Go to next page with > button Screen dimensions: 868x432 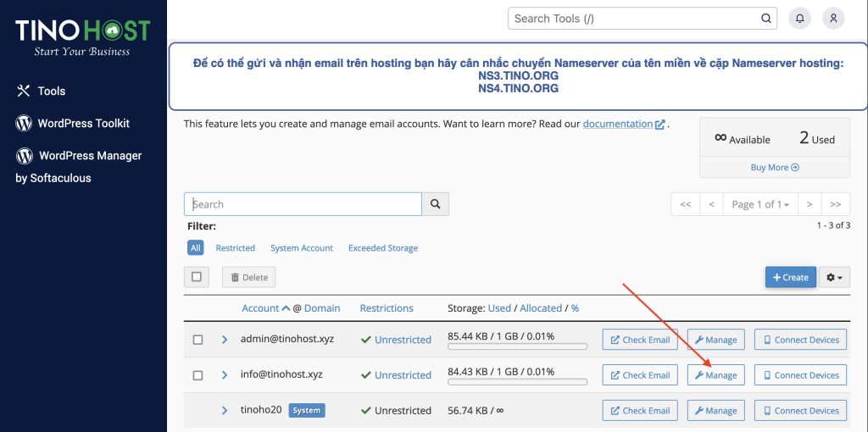coord(810,204)
